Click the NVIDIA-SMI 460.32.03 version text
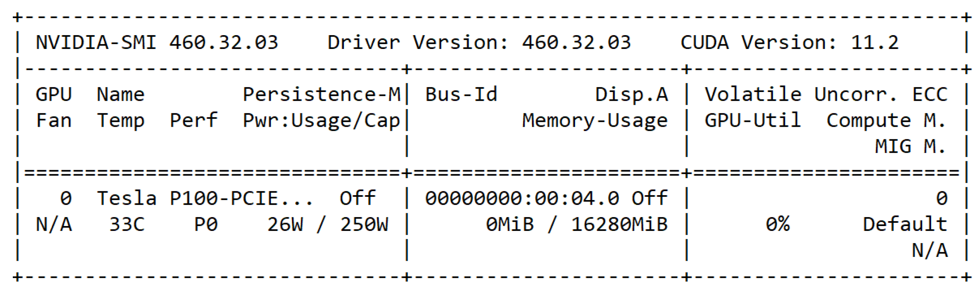This screenshot has width=980, height=296. [x=157, y=43]
